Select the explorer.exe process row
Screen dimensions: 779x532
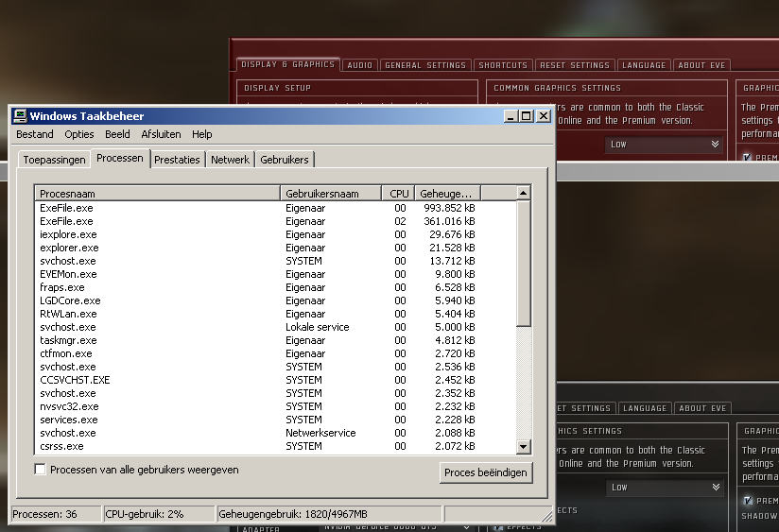(275, 248)
